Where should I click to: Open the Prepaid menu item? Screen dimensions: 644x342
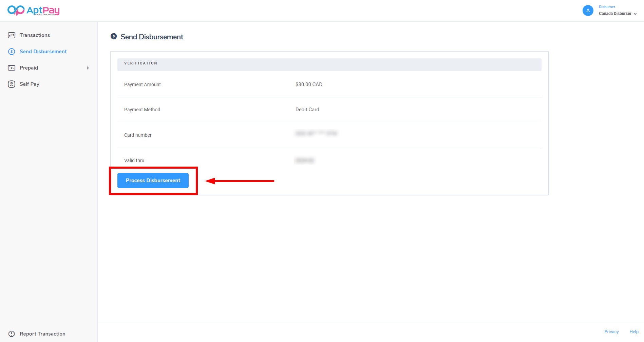tap(29, 68)
